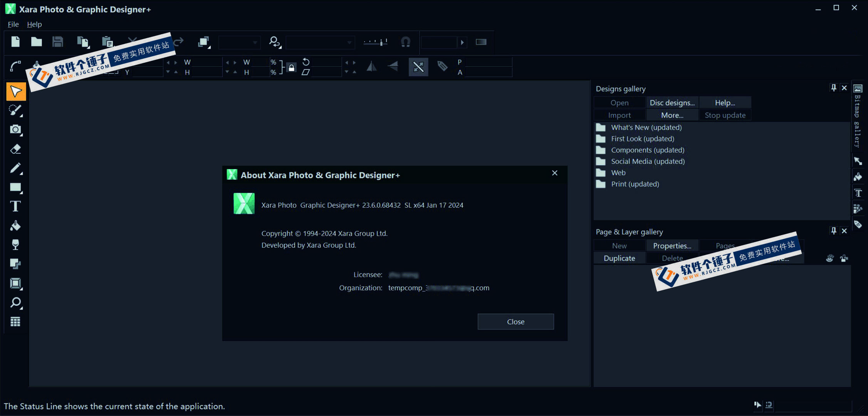Toggle the magnetic snap icon
868x416 pixels.
pyautogui.click(x=406, y=42)
